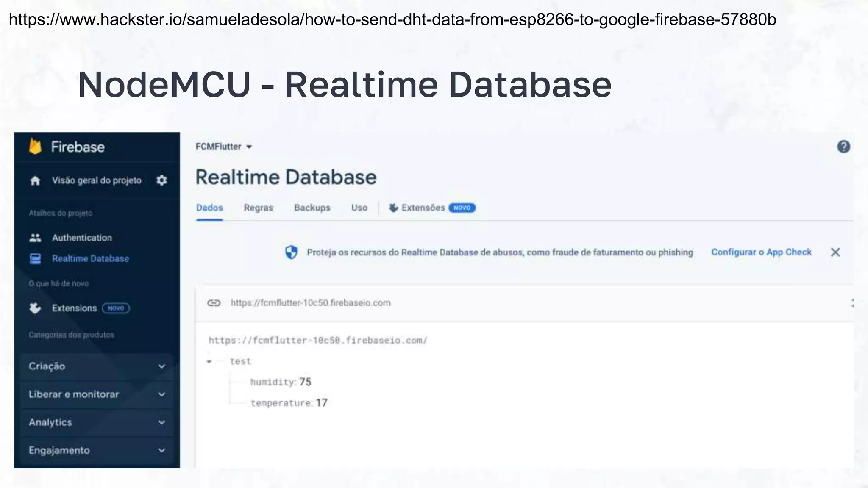Open Visão geral do projeto

[x=97, y=180]
